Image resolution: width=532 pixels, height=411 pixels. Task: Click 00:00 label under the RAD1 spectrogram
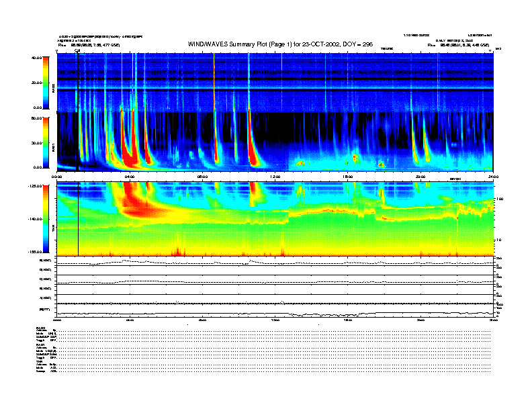point(56,177)
